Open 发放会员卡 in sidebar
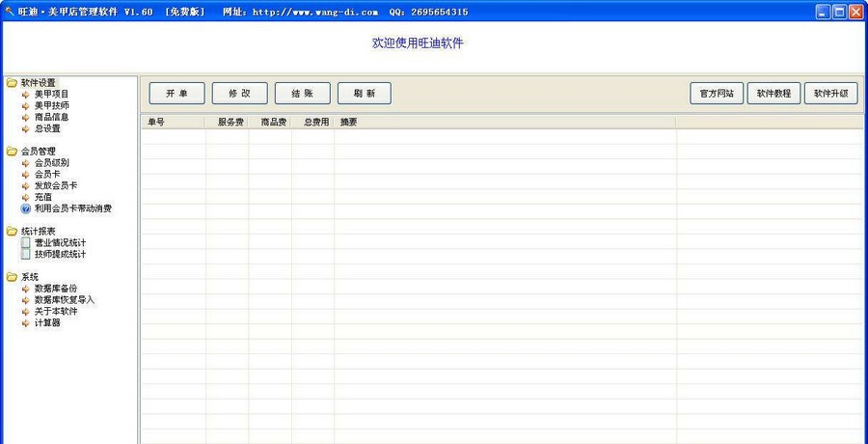 tap(56, 186)
